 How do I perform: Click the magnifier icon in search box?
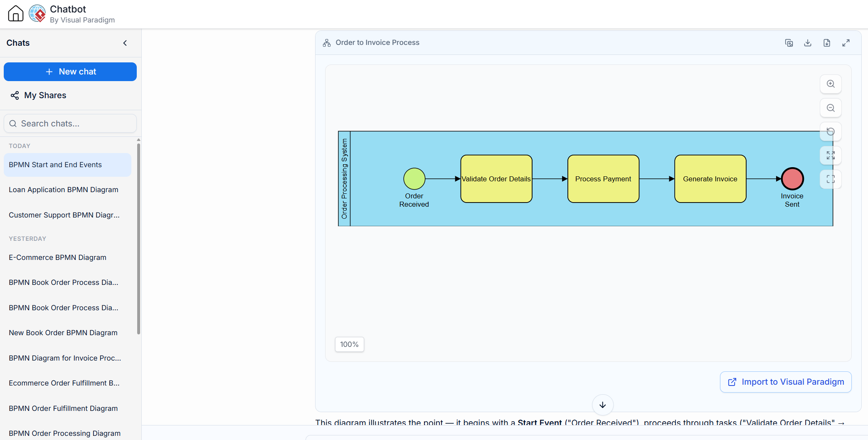pyautogui.click(x=13, y=124)
